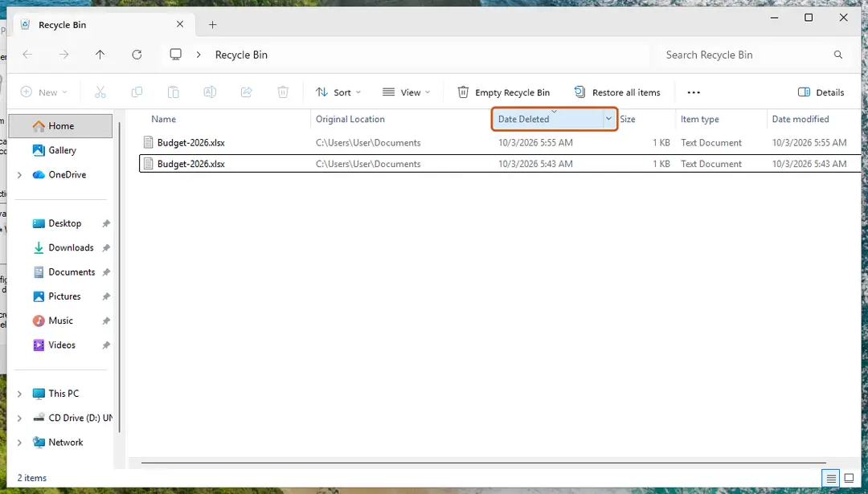The width and height of the screenshot is (868, 494).
Task: Sort by the Date modified column header
Action: click(x=800, y=119)
